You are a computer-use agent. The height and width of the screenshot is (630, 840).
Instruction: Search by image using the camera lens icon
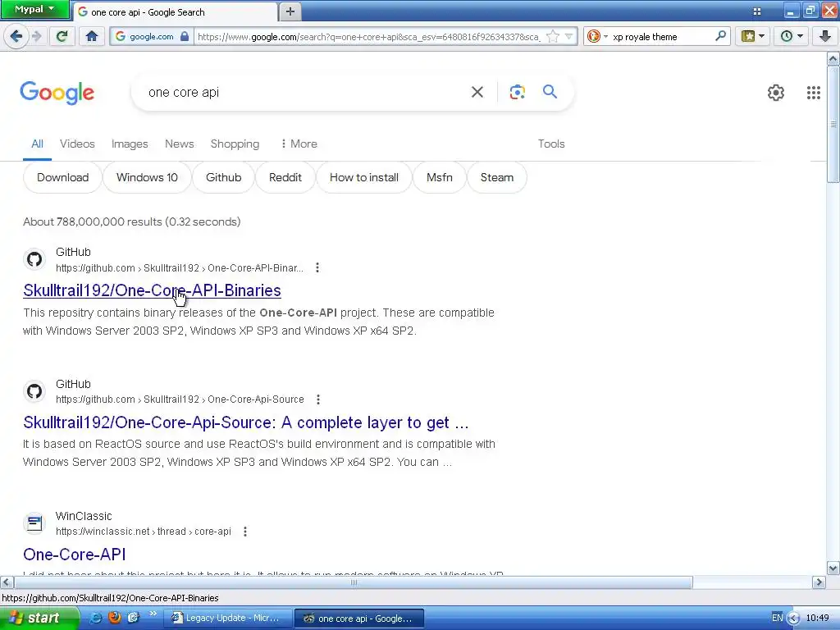point(517,92)
